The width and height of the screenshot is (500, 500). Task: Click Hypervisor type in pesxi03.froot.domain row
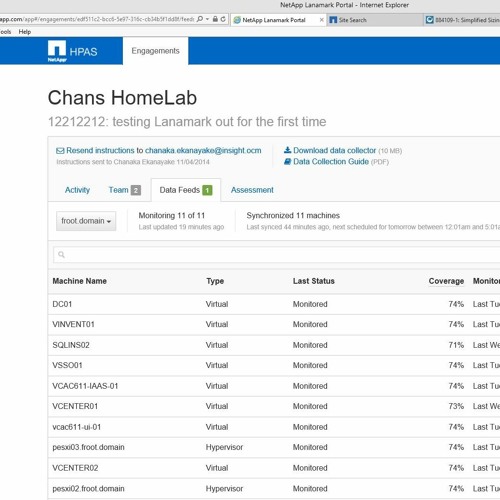point(224,447)
